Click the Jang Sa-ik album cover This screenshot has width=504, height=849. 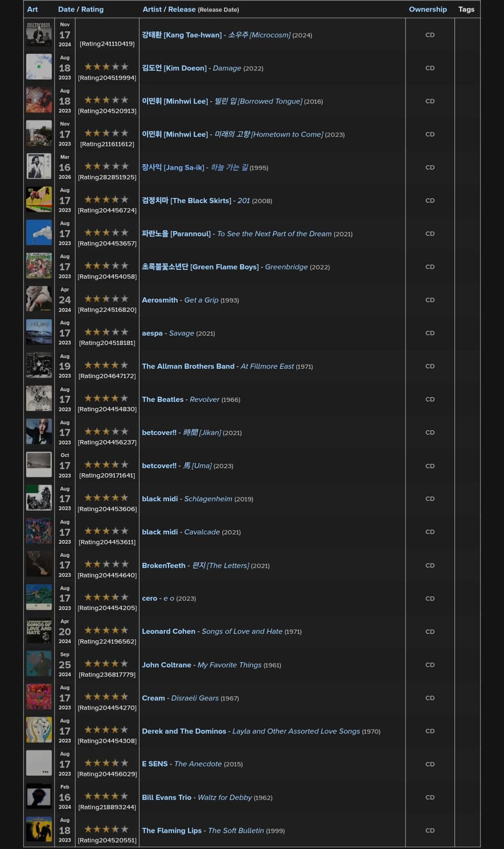coord(39,166)
